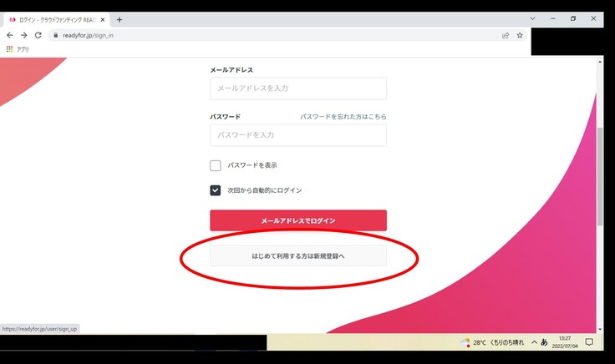The height and width of the screenshot is (364, 615).
Task: Open a new tab with plus button
Action: [x=119, y=19]
